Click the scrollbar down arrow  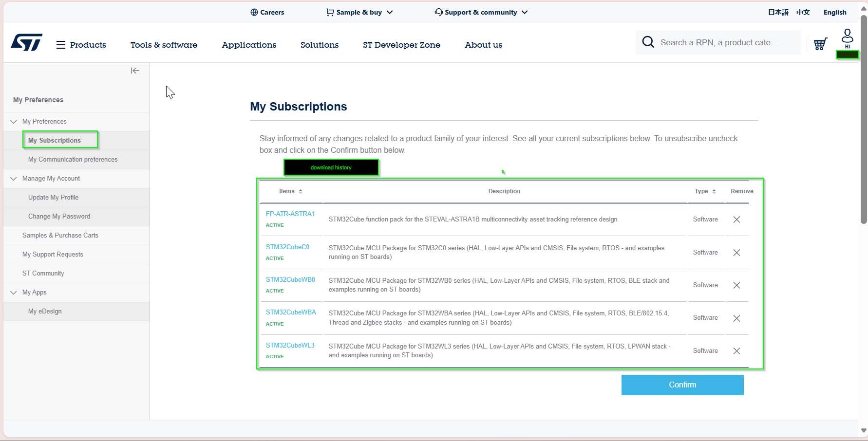864,430
